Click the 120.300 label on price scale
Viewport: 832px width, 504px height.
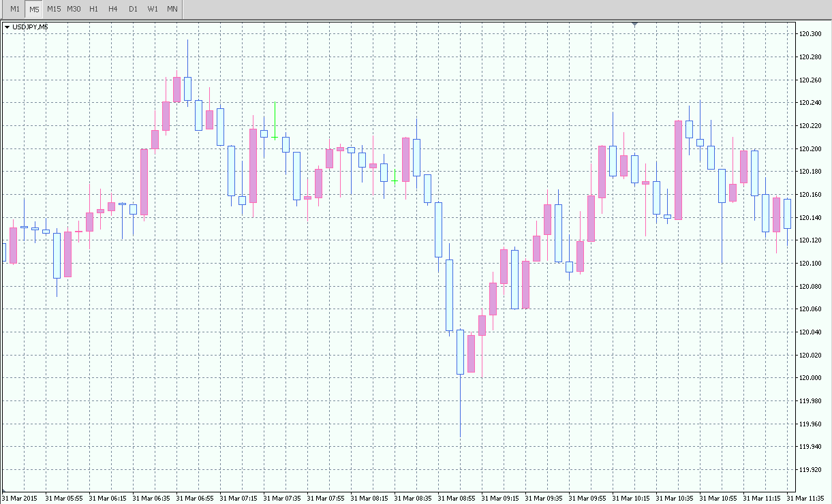811,34
